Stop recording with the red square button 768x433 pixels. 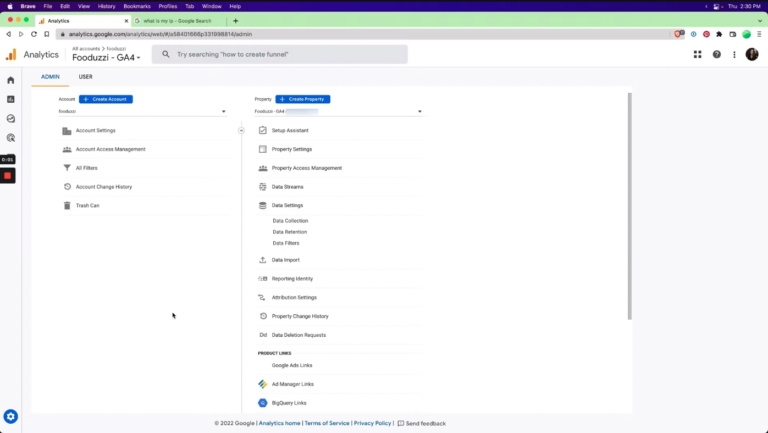click(7, 176)
